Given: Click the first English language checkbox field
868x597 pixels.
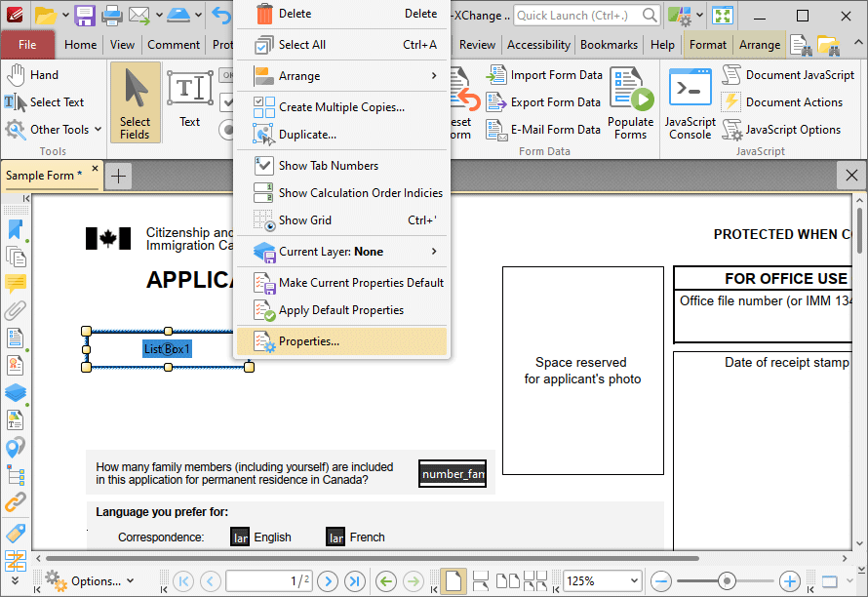Looking at the screenshot, I should (240, 537).
